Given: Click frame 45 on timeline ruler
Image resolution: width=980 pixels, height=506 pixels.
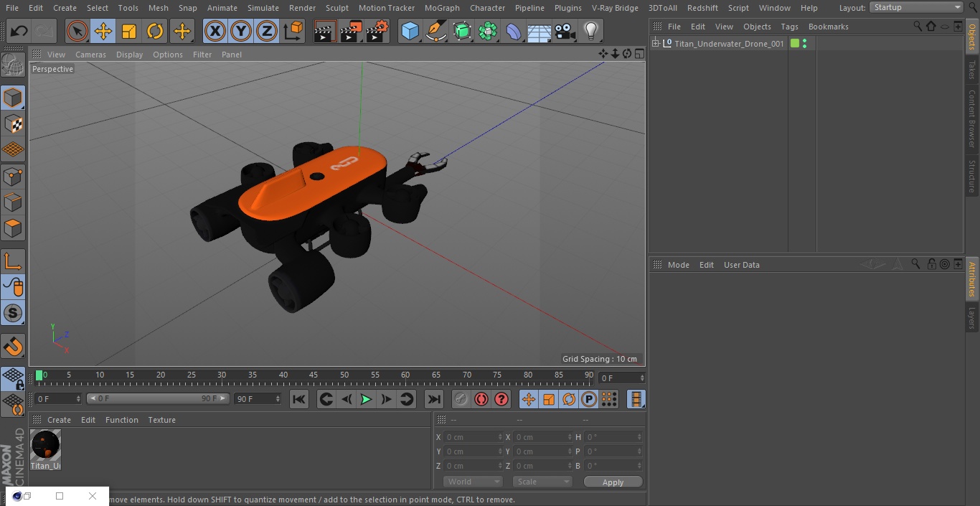Looking at the screenshot, I should click(x=314, y=375).
